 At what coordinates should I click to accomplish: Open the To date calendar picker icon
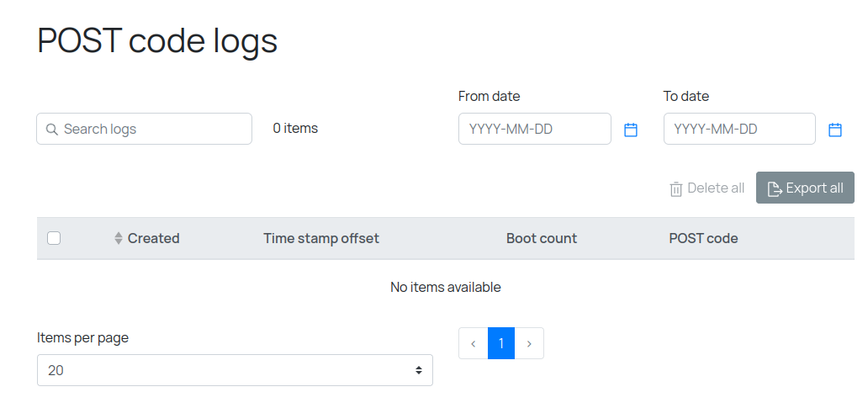[835, 130]
